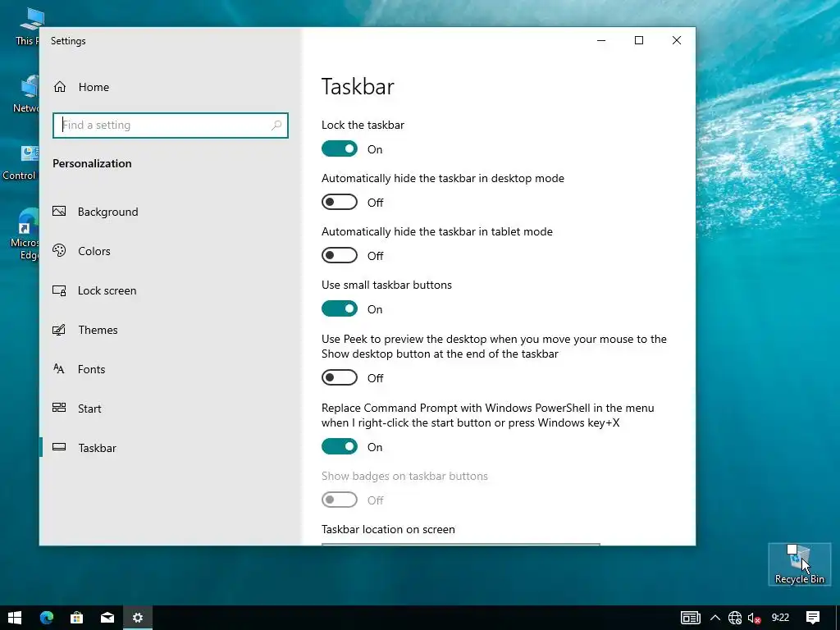
Task: Select Control Panel desktop icon
Action: click(21, 163)
